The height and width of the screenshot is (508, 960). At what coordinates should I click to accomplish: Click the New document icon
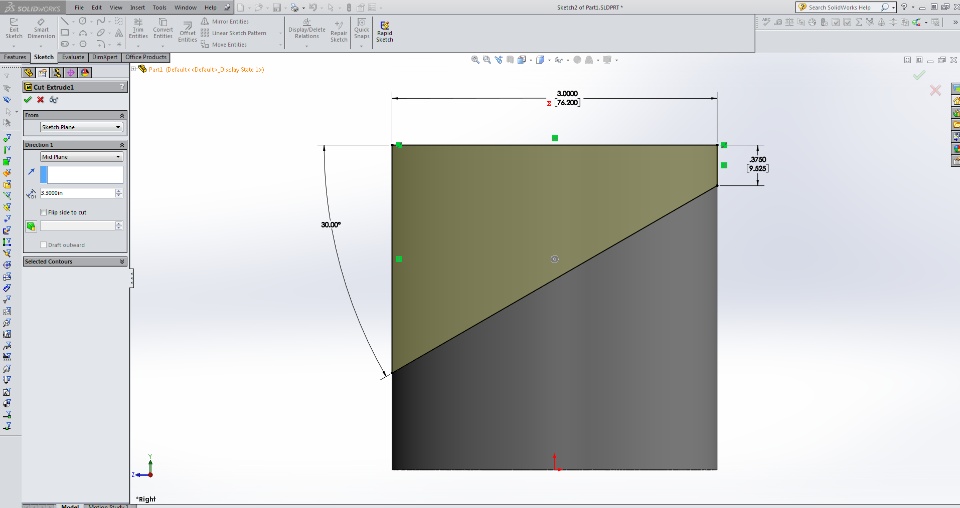tap(241, 7)
